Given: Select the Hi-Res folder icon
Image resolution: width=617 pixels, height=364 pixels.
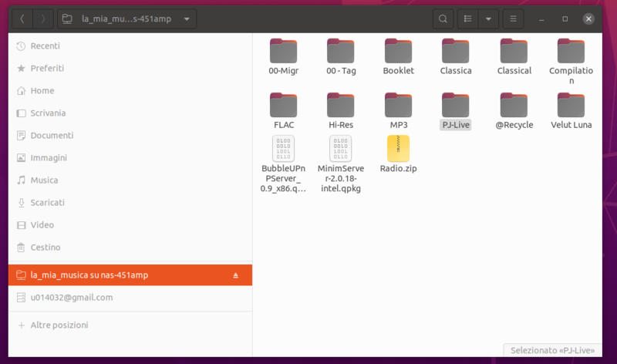Looking at the screenshot, I should pos(341,106).
